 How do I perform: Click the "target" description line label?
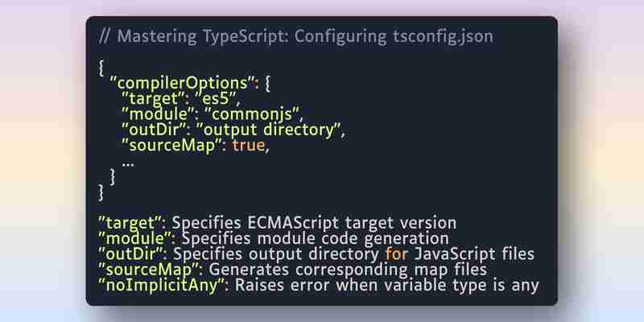tap(131, 224)
